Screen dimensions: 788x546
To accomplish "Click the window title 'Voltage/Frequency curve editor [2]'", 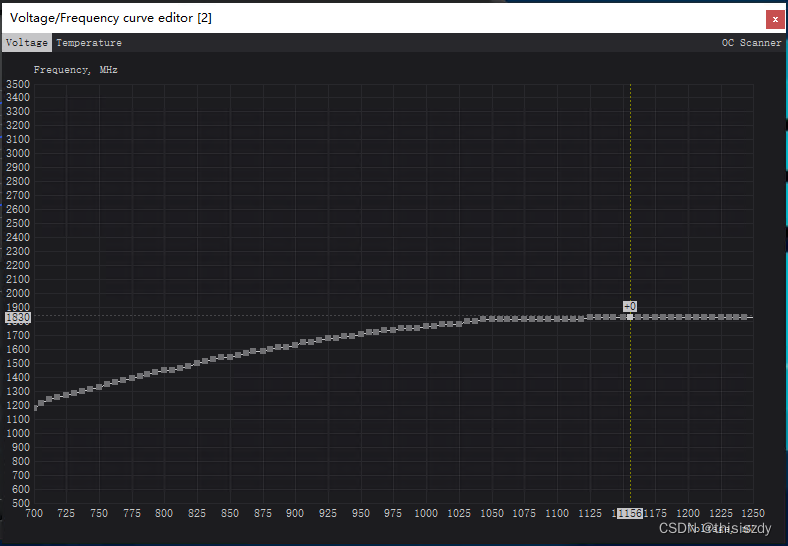I will click(111, 18).
